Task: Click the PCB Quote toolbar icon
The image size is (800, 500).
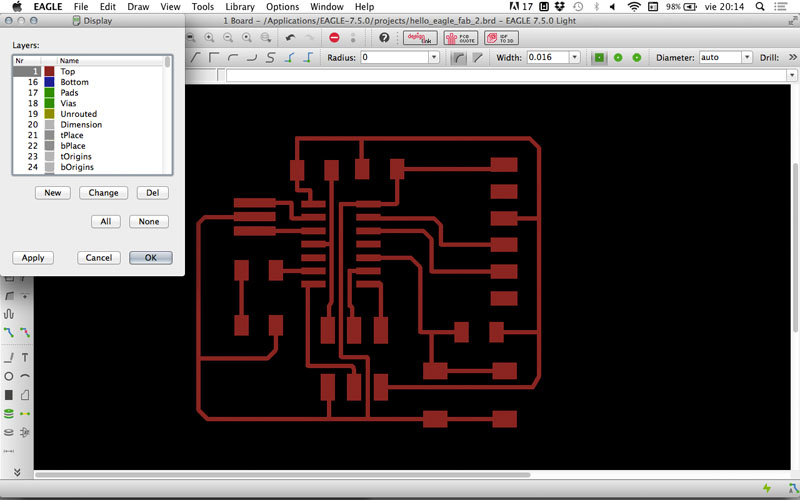Action: coord(460,38)
